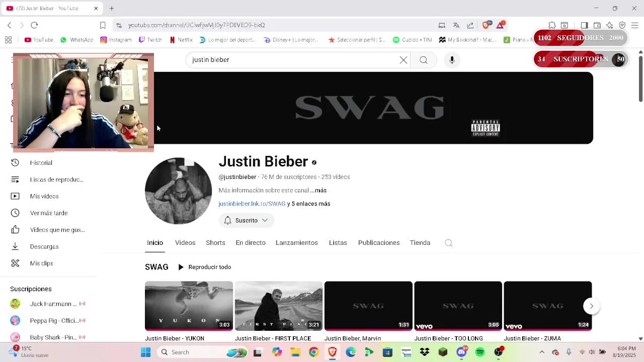Viewport: 644px width, 362px height.
Task: Open Ver más tarde list
Action: tap(48, 213)
